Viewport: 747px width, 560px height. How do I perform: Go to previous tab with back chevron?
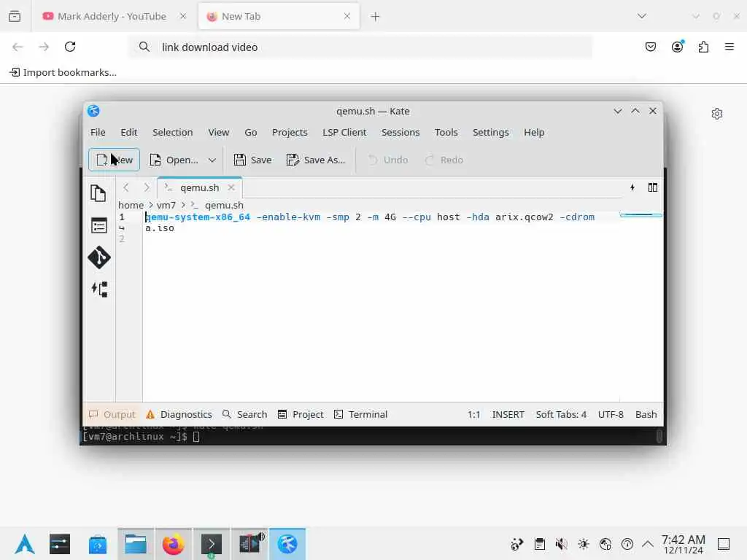pyautogui.click(x=125, y=187)
